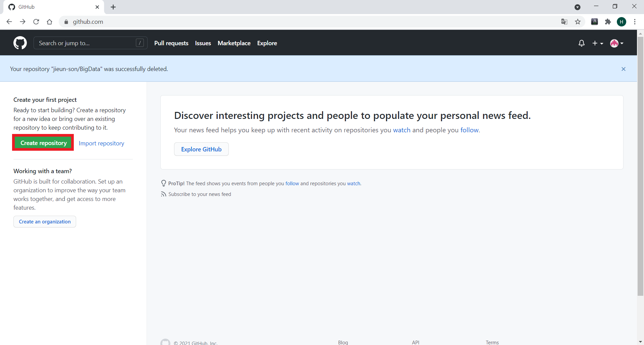The height and width of the screenshot is (345, 644).
Task: Click the green Create repository button
Action: click(43, 143)
